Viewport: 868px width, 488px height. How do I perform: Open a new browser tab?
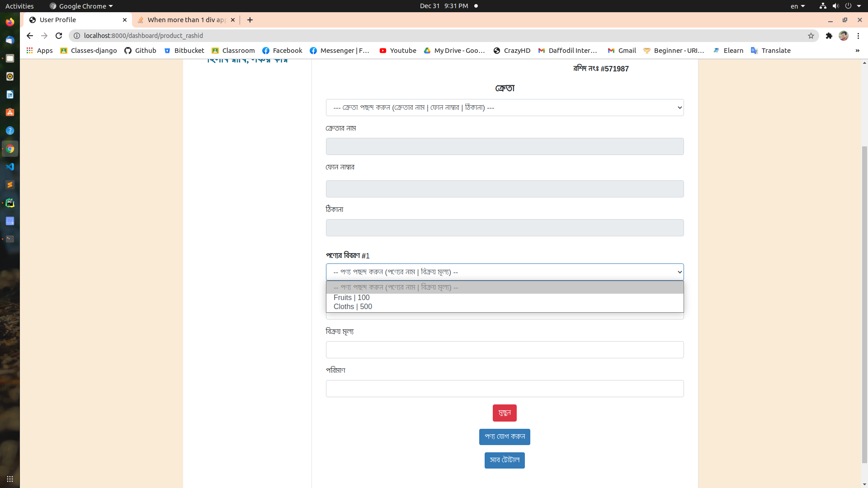point(250,20)
